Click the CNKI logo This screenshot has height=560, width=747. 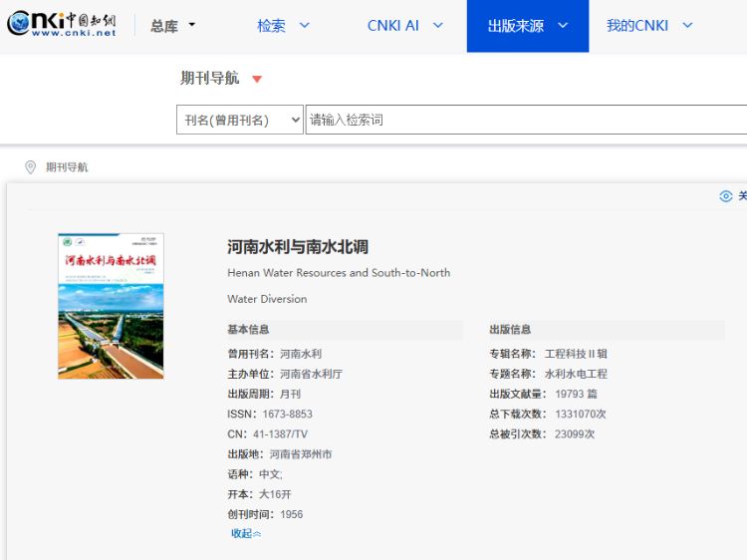(62, 23)
